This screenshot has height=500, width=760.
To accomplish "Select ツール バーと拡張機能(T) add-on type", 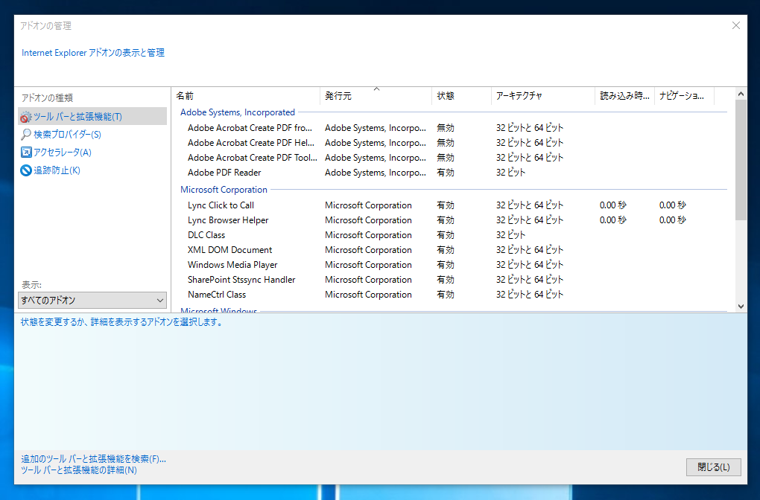I will (x=93, y=116).
